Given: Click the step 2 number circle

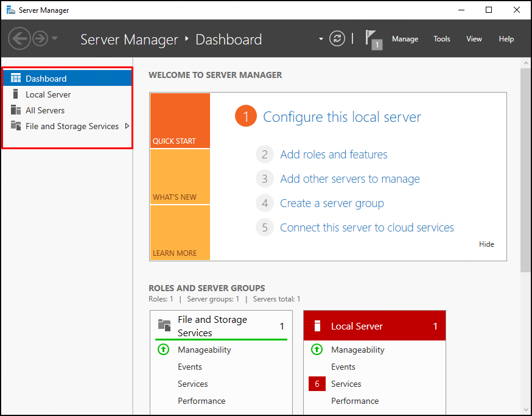Looking at the screenshot, I should (265, 155).
